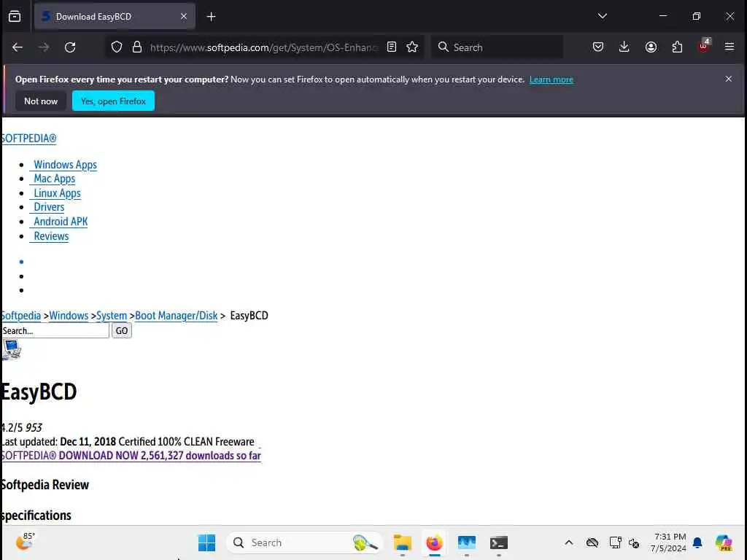
Task: Open the Copilot preview icon
Action: pyautogui.click(x=724, y=542)
